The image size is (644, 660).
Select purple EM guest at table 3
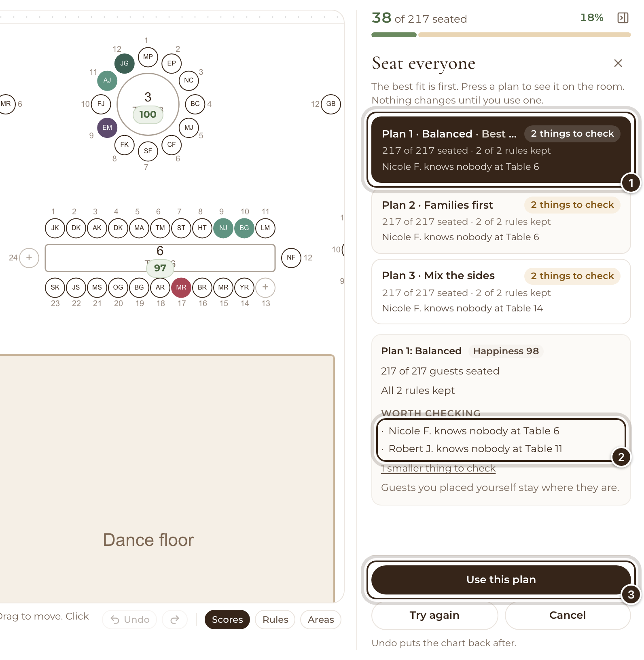tap(107, 128)
